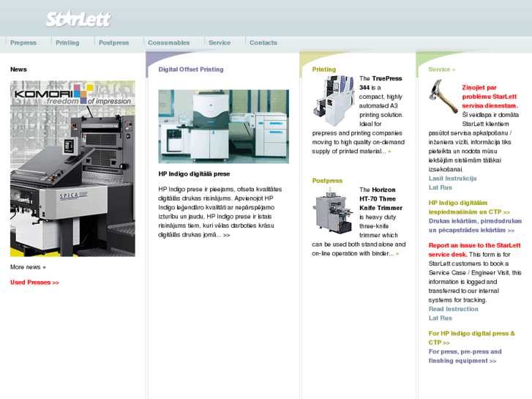Click the Digital Offset Printing heading
The image size is (532, 399).
pos(191,70)
